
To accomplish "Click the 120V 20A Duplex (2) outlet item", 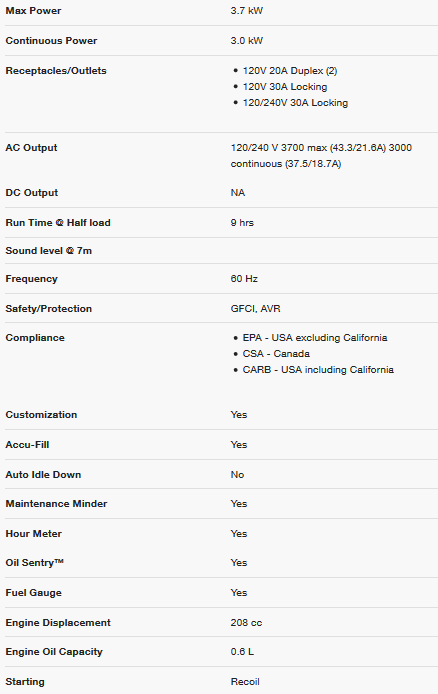I will [x=290, y=71].
